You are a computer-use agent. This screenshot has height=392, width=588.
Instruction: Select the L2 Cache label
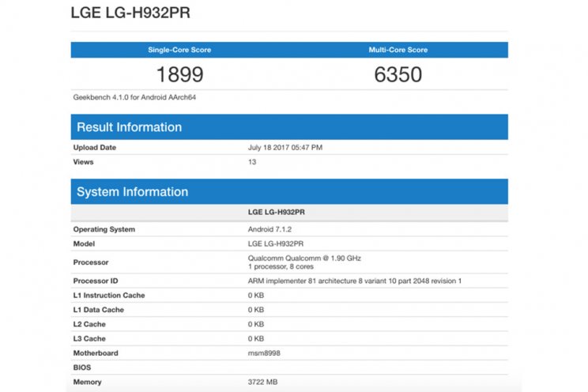tap(89, 324)
